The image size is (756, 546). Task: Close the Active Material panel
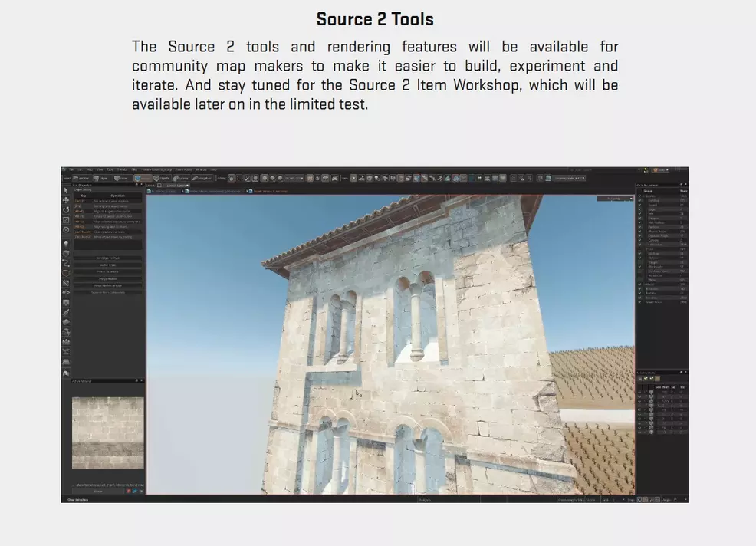(142, 380)
